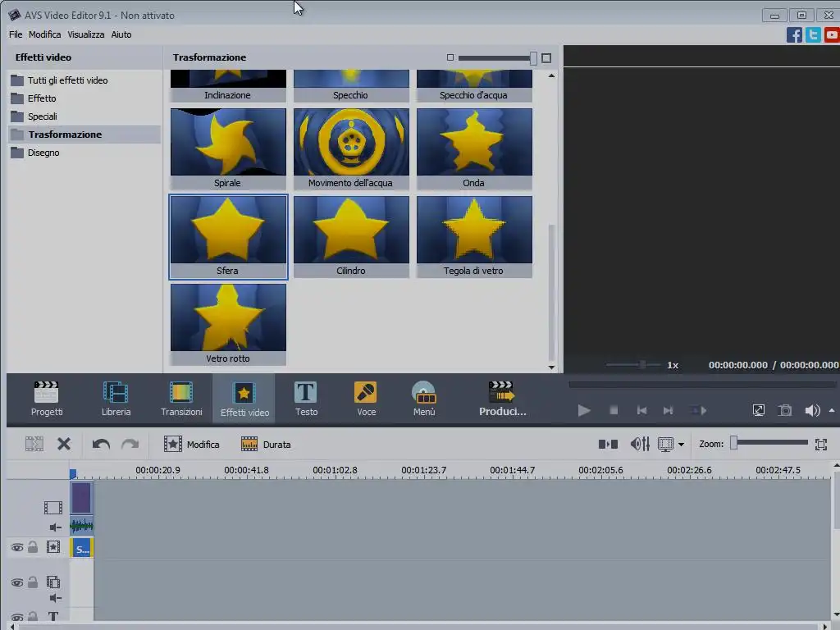840x630 pixels.
Task: Open the Visualizza menu
Action: pos(85,34)
